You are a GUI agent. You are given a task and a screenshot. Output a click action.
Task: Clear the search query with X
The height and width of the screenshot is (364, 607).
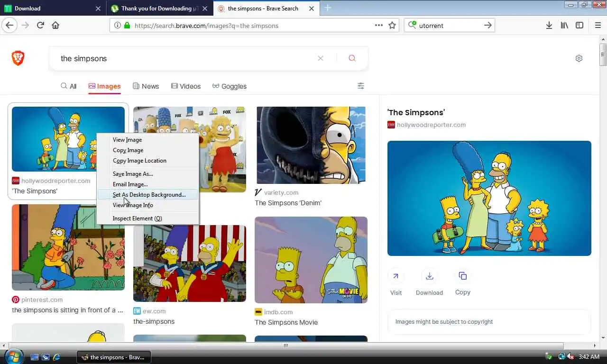tap(321, 58)
